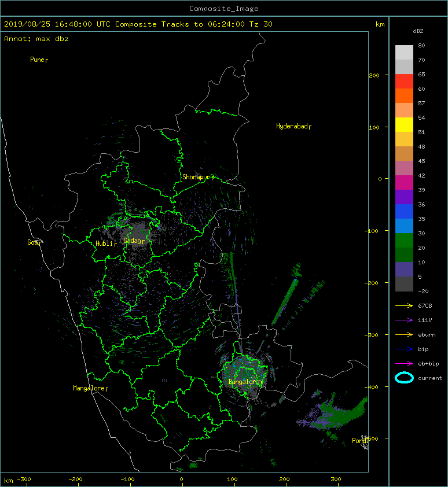The width and height of the screenshot is (448, 487).
Task: Select the dark gray -20 to 5 swatch
Action: click(x=404, y=284)
